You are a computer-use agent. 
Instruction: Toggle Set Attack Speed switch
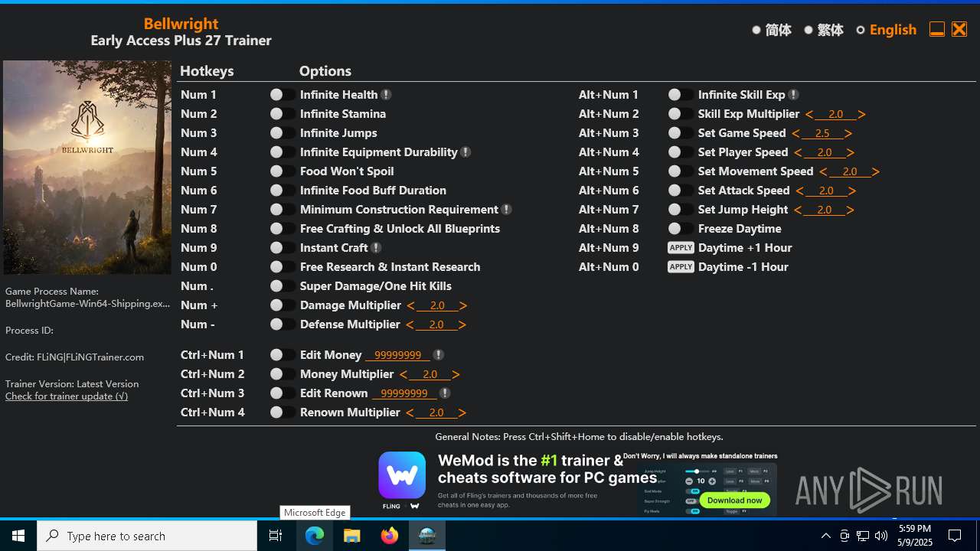681,191
